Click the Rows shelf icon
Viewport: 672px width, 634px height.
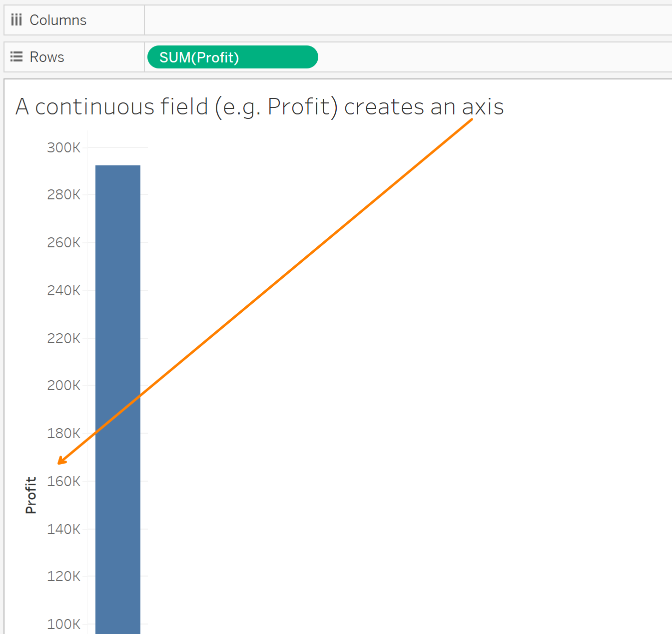click(x=16, y=57)
